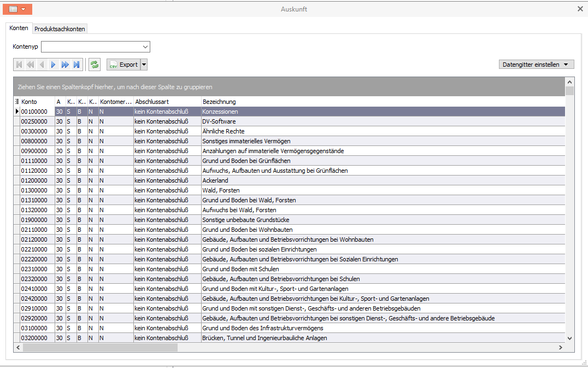Image resolution: width=588 pixels, height=368 pixels.
Task: Jump back one page of records
Action: click(31, 65)
